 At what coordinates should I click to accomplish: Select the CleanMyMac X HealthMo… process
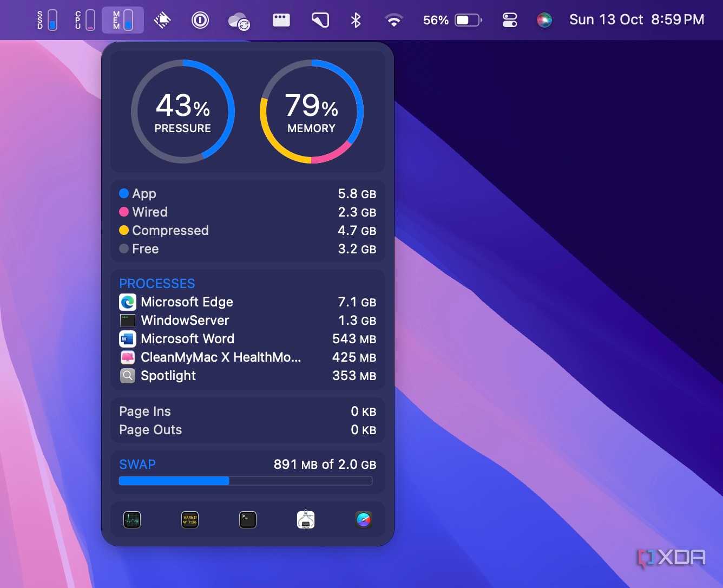[248, 357]
